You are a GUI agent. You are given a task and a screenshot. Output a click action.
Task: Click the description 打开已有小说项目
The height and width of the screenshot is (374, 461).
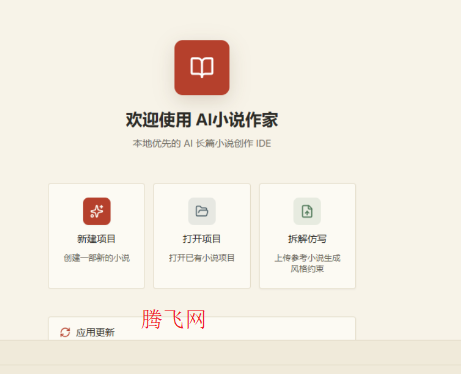[x=202, y=258]
